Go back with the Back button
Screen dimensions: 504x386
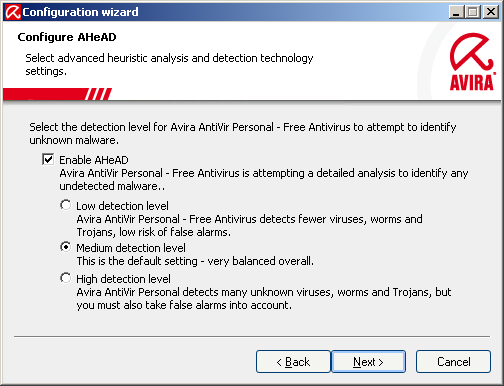pos(293,362)
